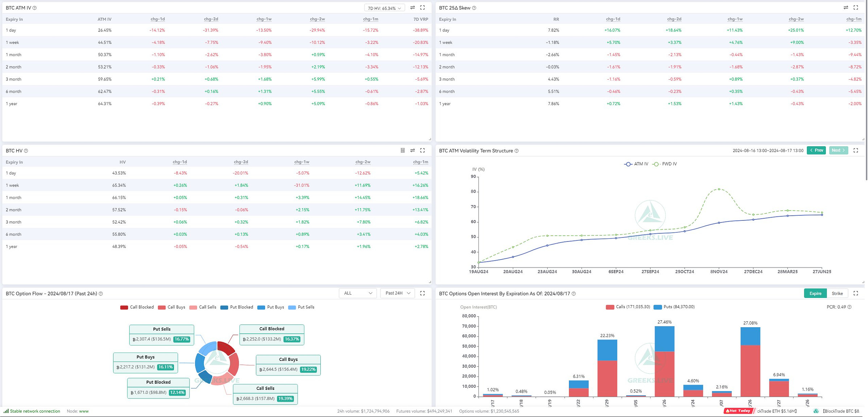Click the Next button in term structure
This screenshot has height=417, width=868.
tap(838, 150)
